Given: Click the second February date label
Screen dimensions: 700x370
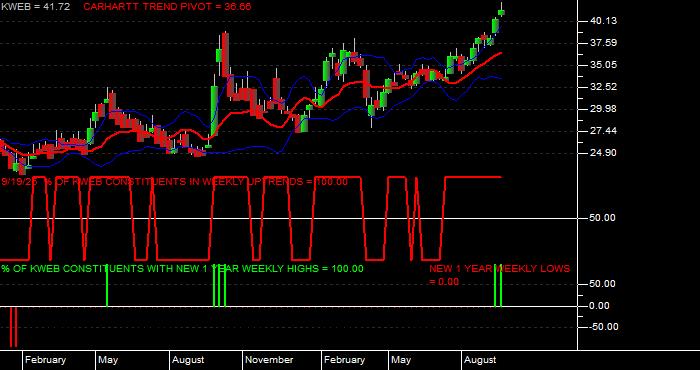Looking at the screenshot, I should pos(344,360).
